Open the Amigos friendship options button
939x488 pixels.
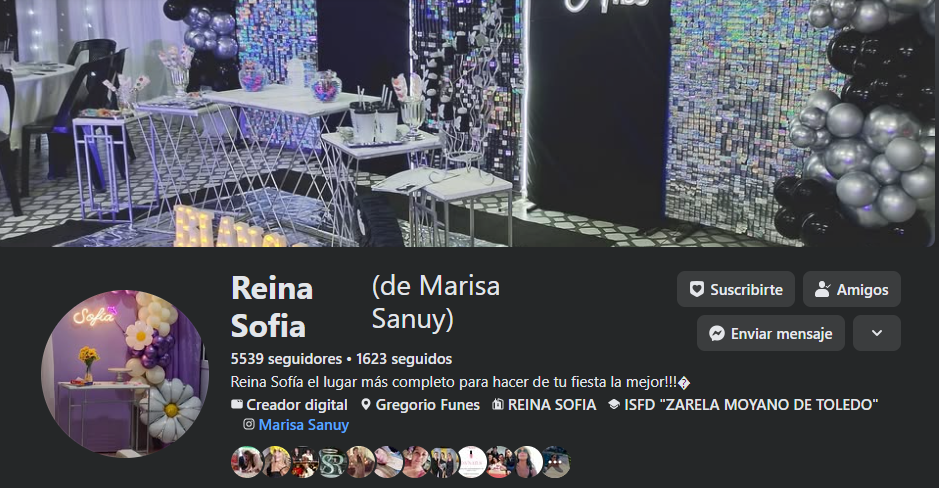click(852, 289)
